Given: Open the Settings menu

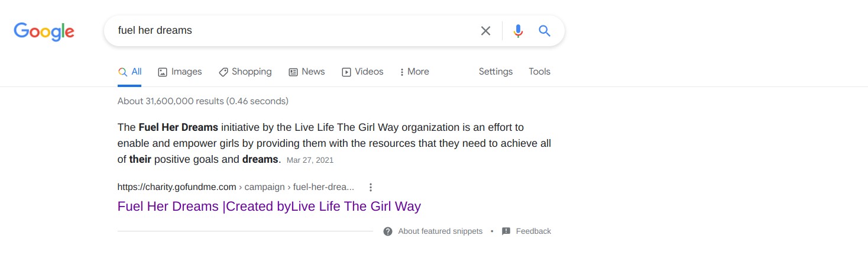Looking at the screenshot, I should click(495, 72).
